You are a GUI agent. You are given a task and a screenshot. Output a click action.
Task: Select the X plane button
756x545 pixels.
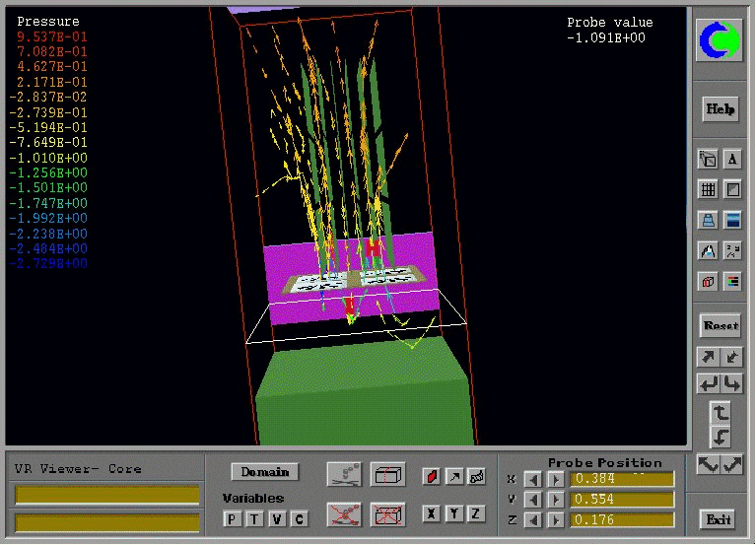(x=431, y=513)
